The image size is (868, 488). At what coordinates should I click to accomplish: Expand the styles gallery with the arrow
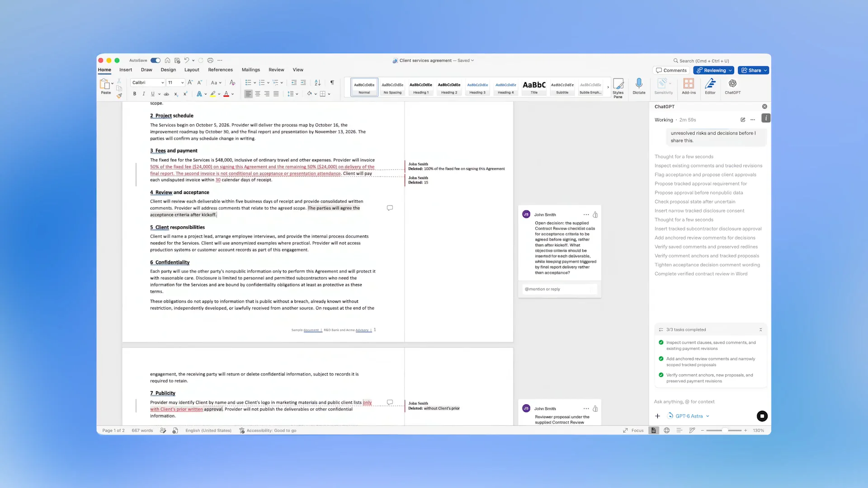tap(608, 87)
